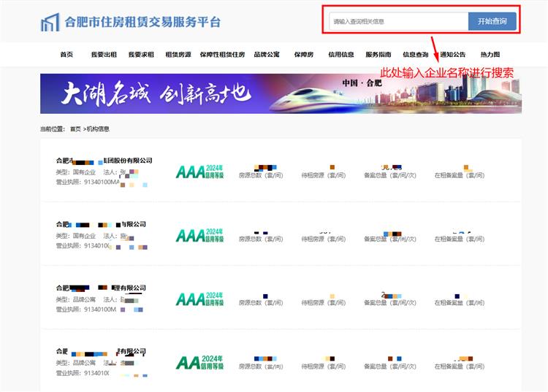Select 信用信息 in the navigation bar
The width and height of the screenshot is (548, 392).
tap(341, 55)
